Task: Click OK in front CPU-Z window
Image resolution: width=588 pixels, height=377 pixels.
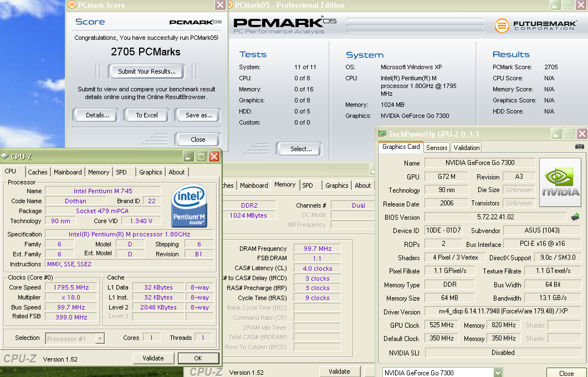Action: click(x=198, y=358)
